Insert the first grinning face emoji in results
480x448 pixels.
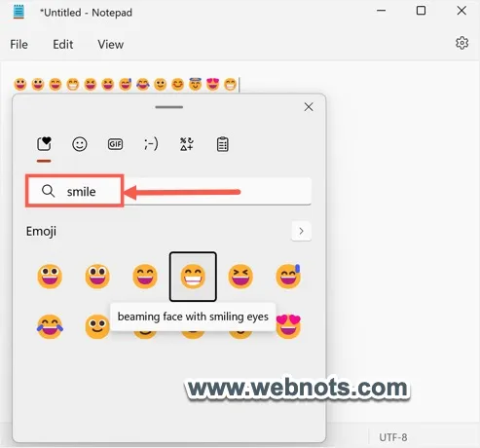50,277
